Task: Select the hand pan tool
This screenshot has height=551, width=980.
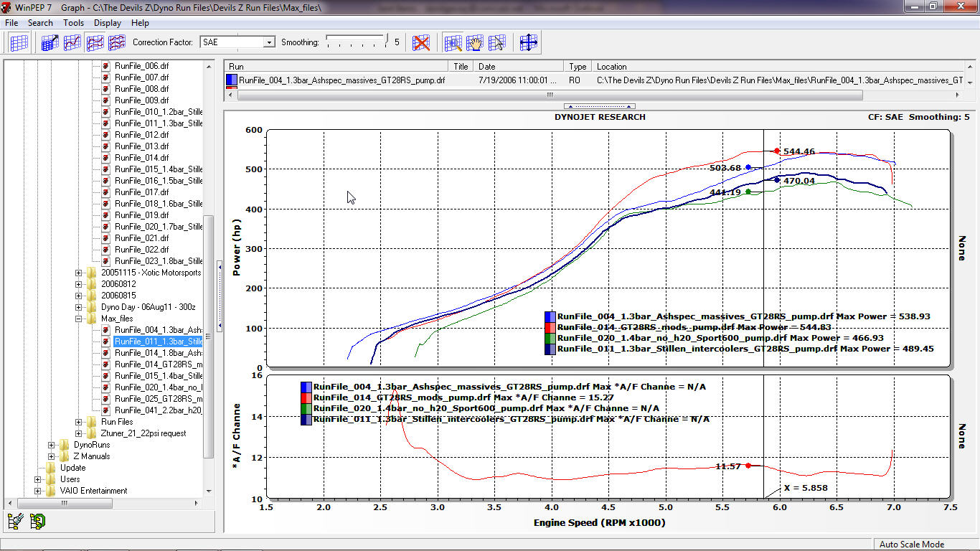Action: [474, 43]
